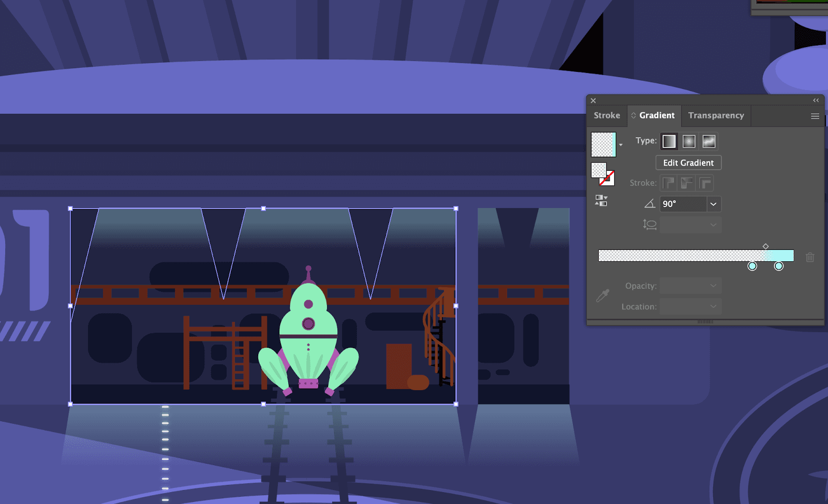
Task: Switch to the Stroke tab
Action: 607,115
